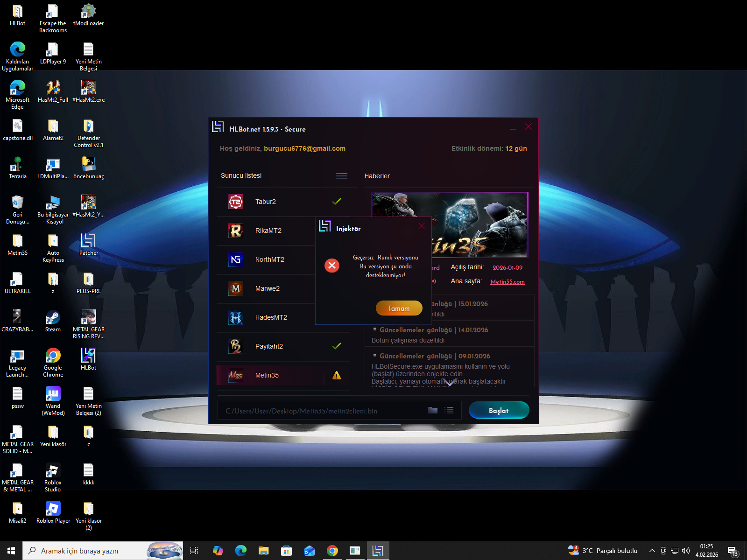Open the path list icon

(449, 410)
